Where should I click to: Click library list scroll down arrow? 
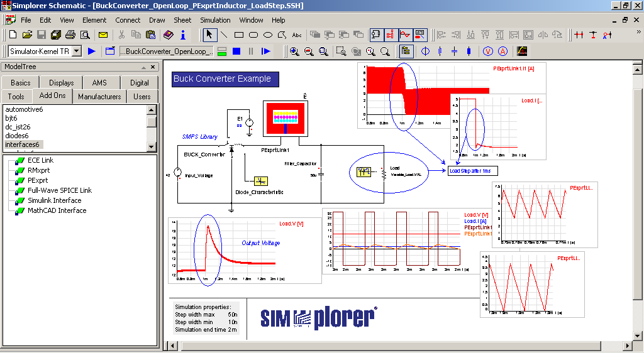[x=151, y=147]
